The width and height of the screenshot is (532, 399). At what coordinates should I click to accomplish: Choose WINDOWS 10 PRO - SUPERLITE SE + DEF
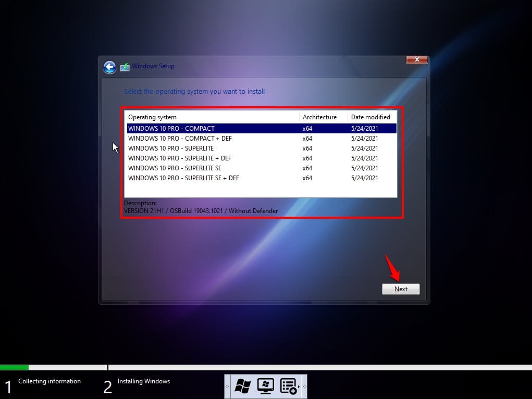[x=183, y=178]
